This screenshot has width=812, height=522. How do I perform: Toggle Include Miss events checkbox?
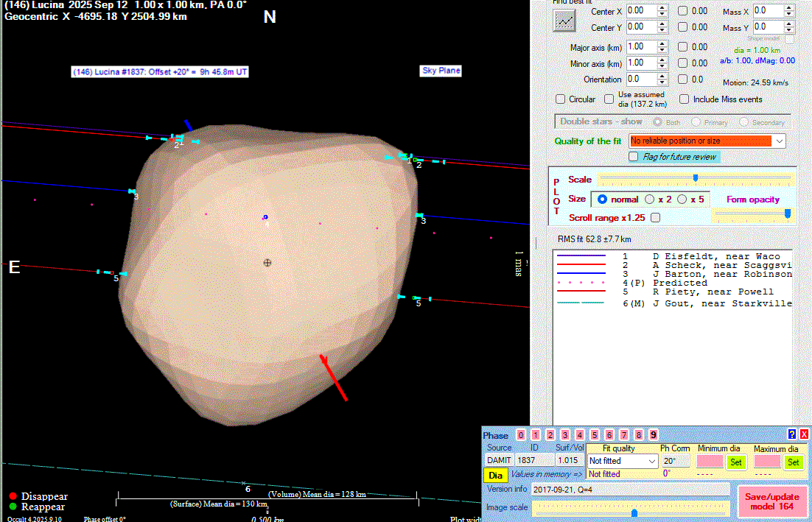tap(685, 99)
